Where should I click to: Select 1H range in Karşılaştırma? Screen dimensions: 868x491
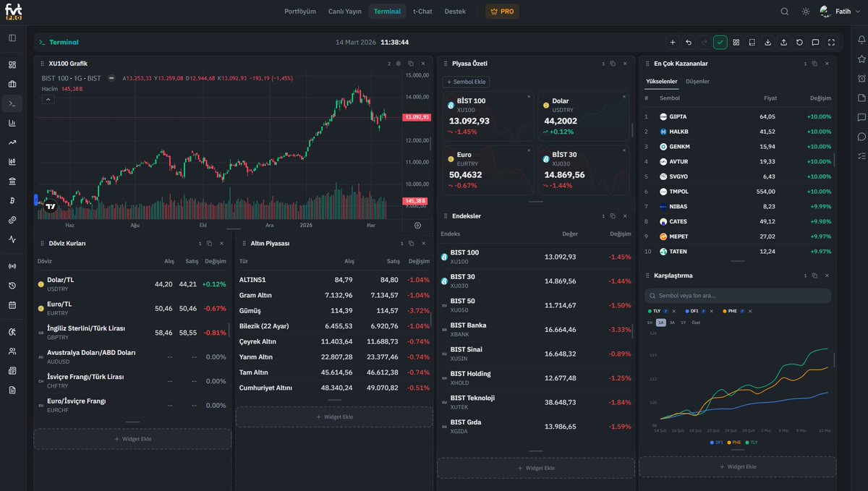(650, 323)
